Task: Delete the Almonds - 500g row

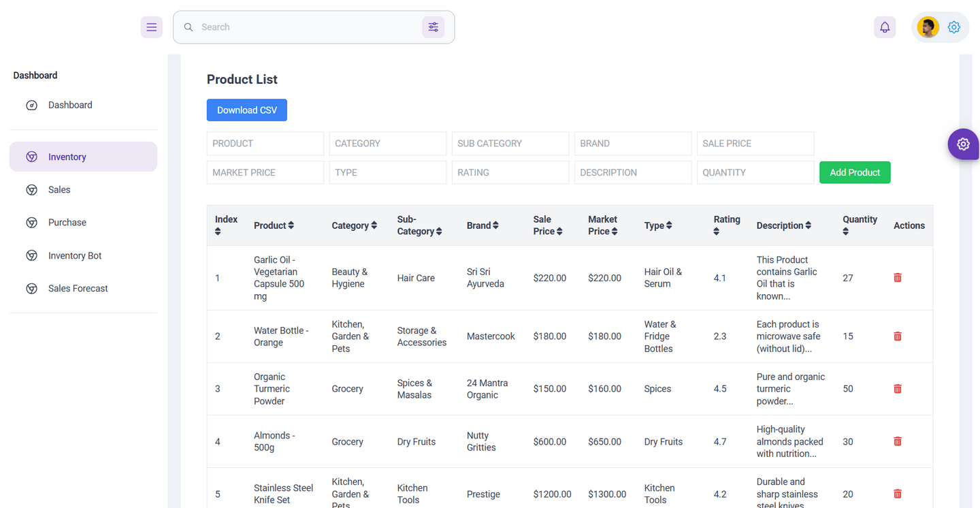Action: pyautogui.click(x=898, y=441)
